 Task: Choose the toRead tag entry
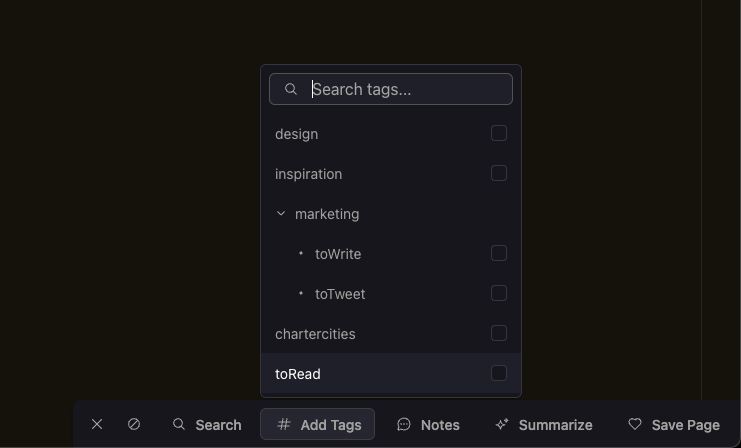298,374
